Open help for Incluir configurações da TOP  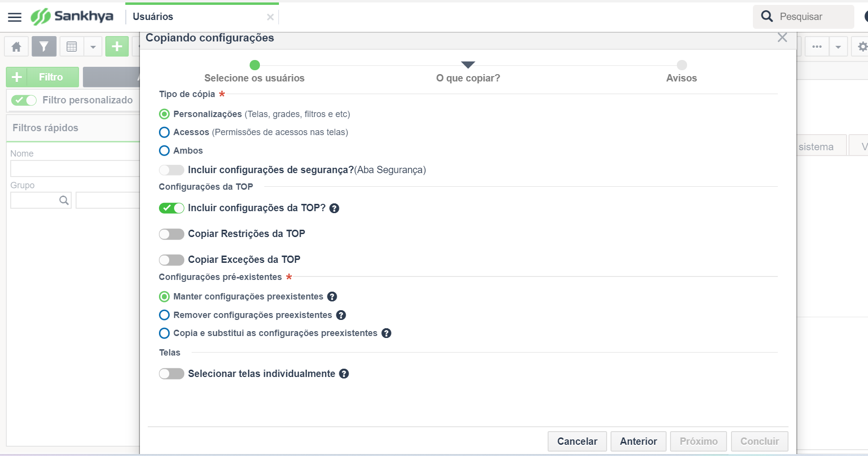334,208
